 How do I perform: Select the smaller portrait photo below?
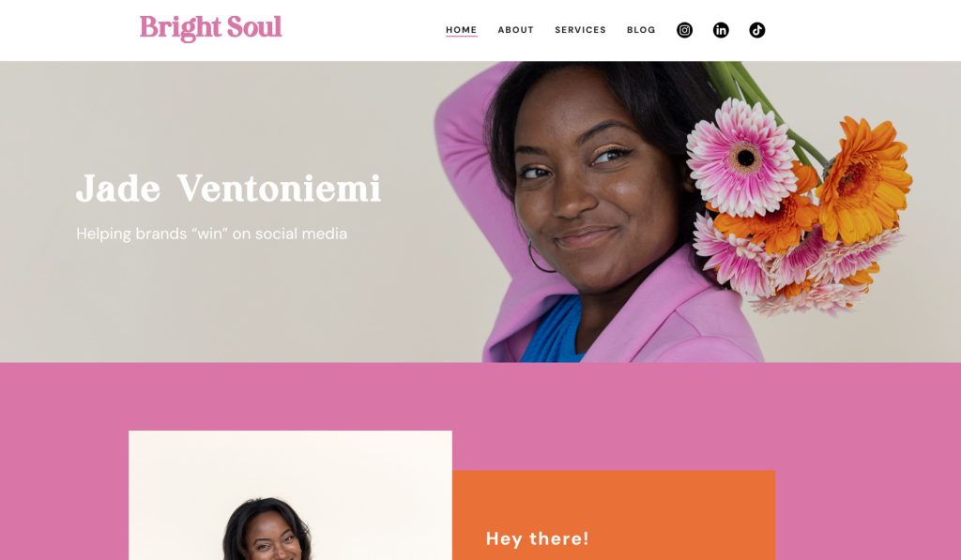point(291,495)
